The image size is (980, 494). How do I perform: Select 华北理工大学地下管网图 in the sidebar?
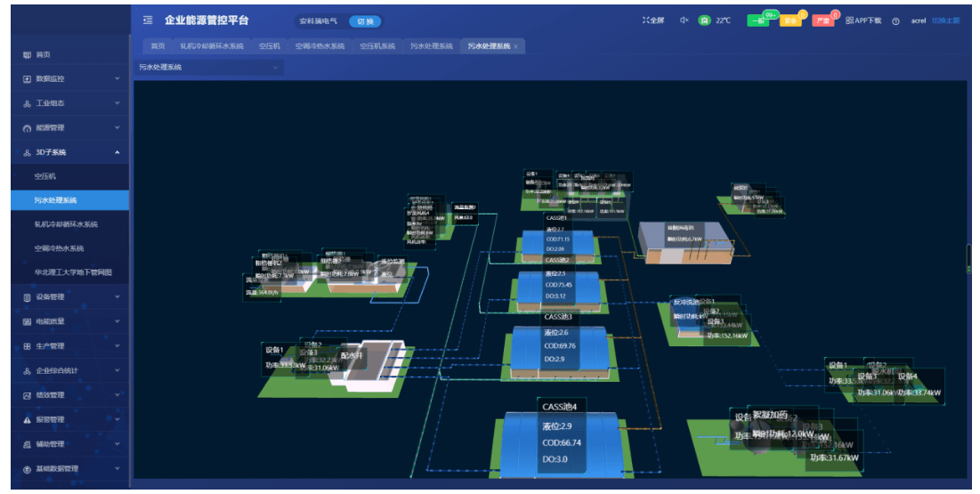pos(70,272)
